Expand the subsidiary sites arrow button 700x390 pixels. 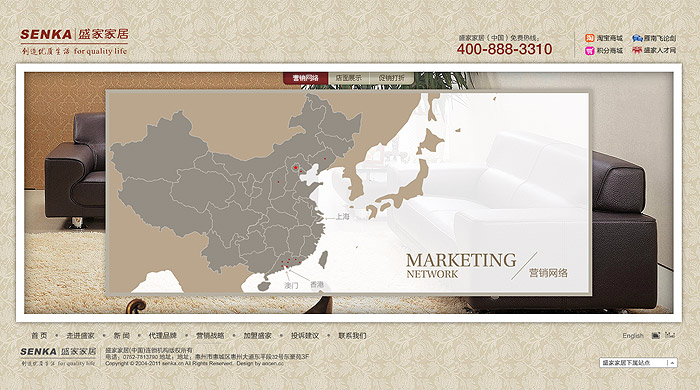672,363
